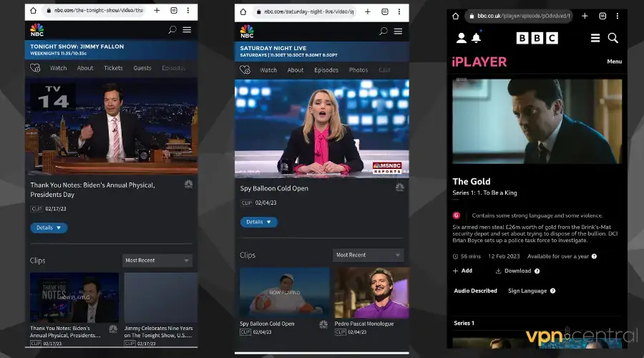Expand Details under Thank You Notes clip

pos(49,228)
